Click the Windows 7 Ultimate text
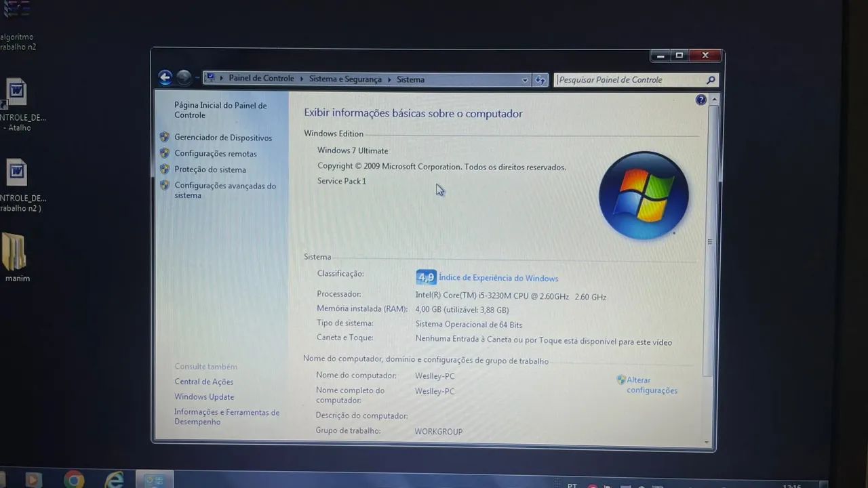The height and width of the screenshot is (488, 868). tap(353, 150)
